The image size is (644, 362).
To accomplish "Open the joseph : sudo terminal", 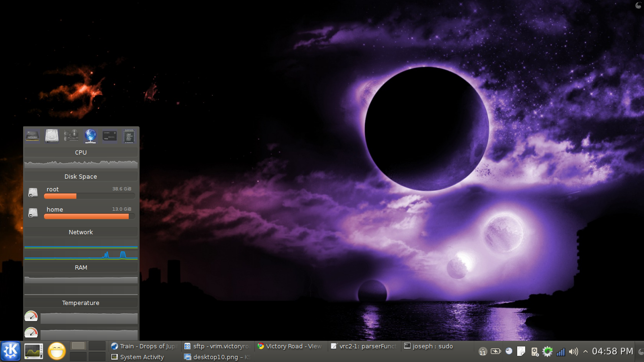I will click(428, 346).
